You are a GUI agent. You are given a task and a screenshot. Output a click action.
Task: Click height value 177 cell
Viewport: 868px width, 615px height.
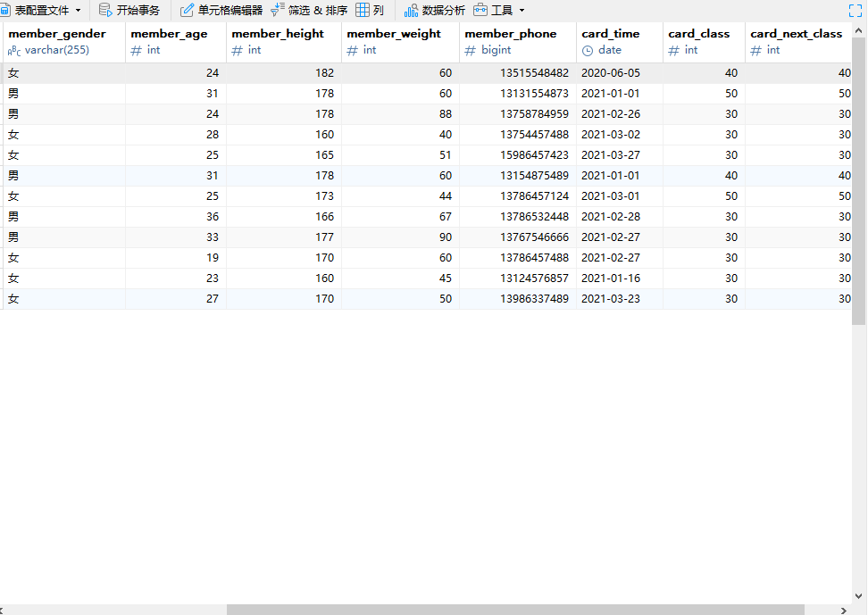(x=284, y=237)
